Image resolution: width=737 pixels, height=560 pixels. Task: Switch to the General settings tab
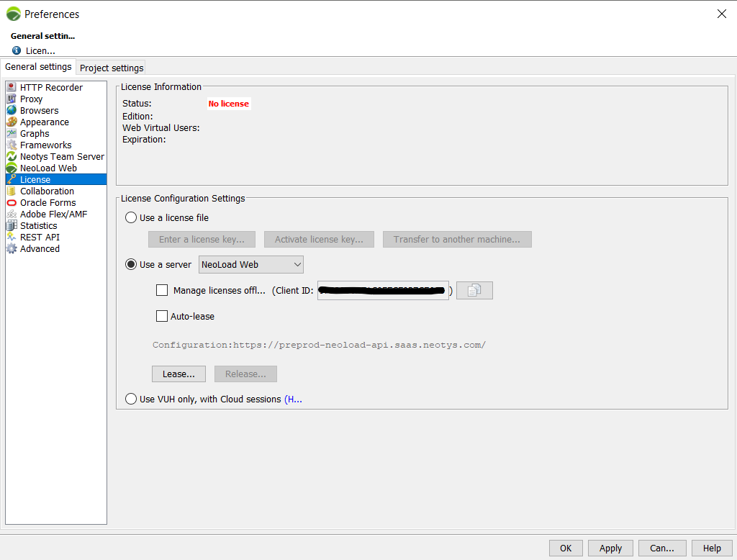38,67
